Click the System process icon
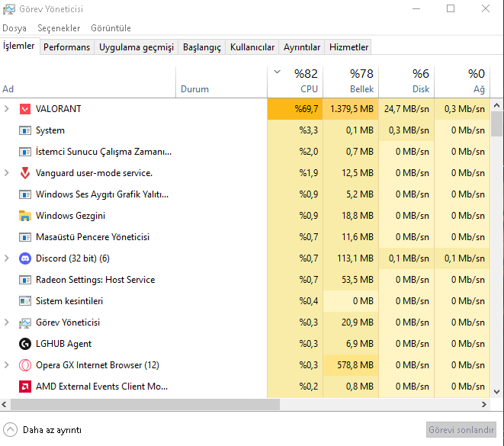This screenshot has width=504, height=446. [25, 130]
